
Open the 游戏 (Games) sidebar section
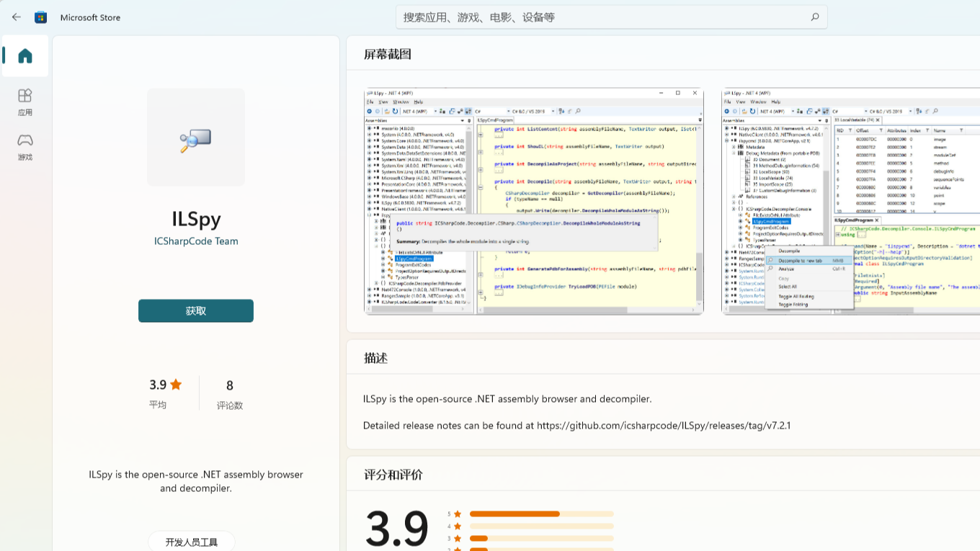[x=25, y=147]
